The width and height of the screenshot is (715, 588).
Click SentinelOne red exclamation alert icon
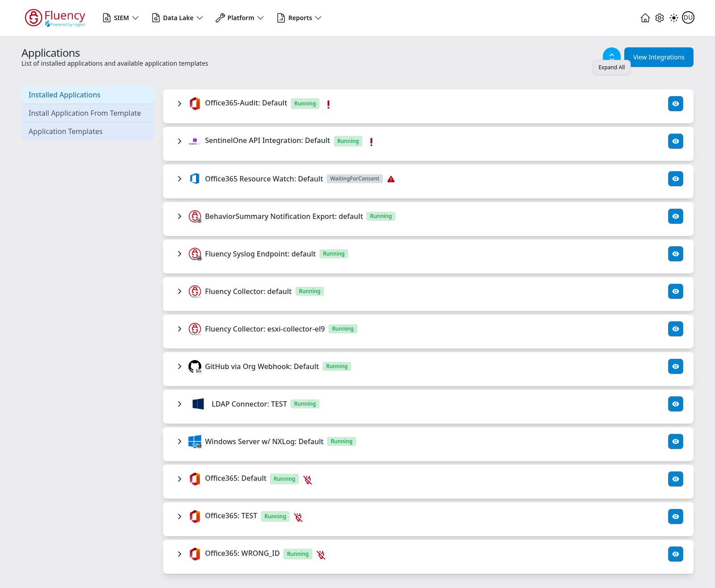(x=371, y=142)
